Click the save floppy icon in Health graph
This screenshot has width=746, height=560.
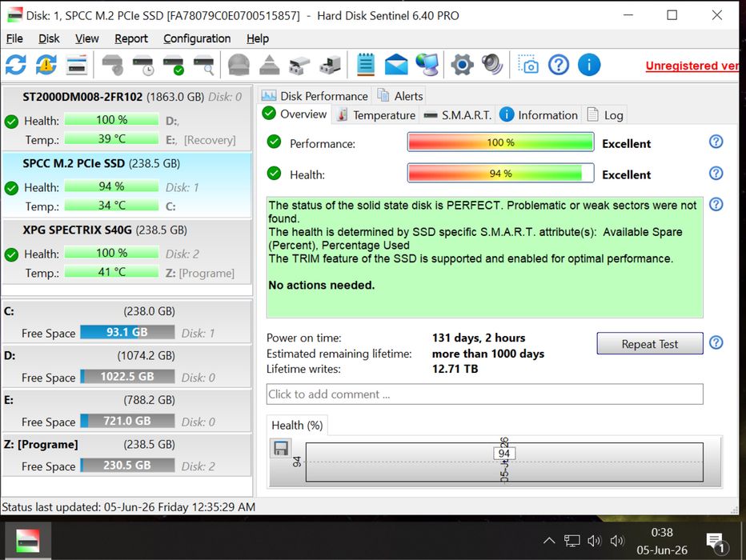(x=281, y=448)
